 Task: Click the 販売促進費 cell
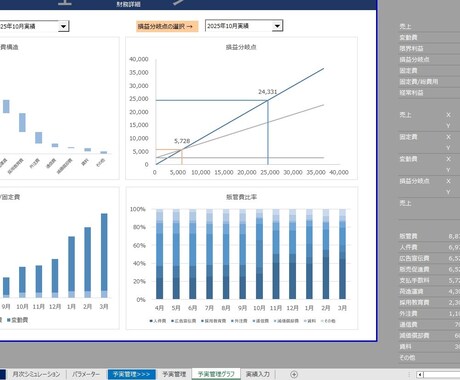click(x=414, y=269)
